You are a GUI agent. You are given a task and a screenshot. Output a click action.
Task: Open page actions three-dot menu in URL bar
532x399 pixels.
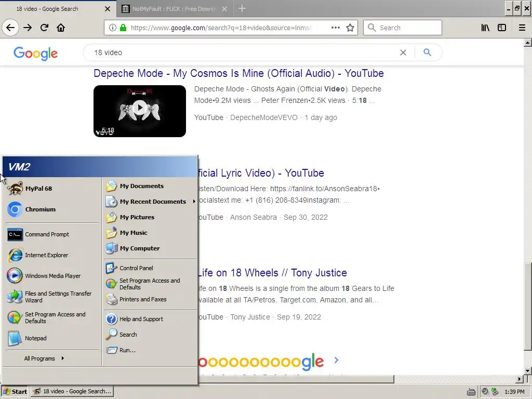pyautogui.click(x=335, y=28)
